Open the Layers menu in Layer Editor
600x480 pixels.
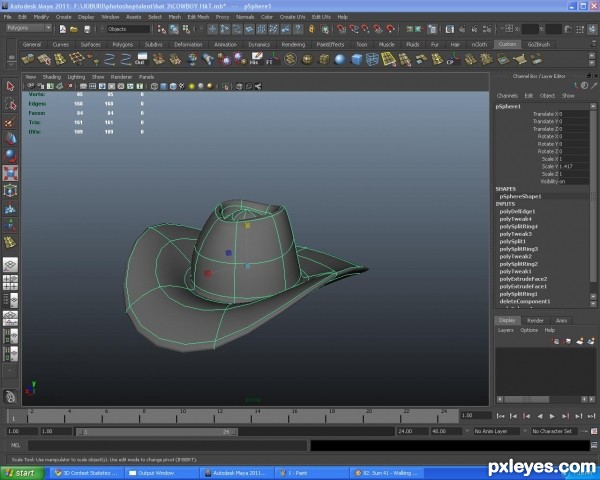click(x=505, y=330)
